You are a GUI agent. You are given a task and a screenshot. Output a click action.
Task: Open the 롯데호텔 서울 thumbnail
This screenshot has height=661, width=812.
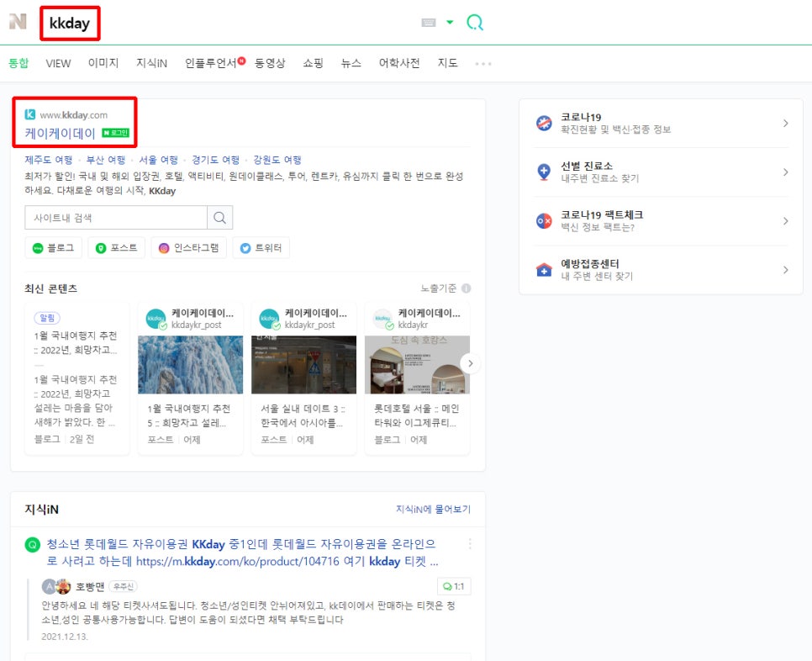[418, 365]
